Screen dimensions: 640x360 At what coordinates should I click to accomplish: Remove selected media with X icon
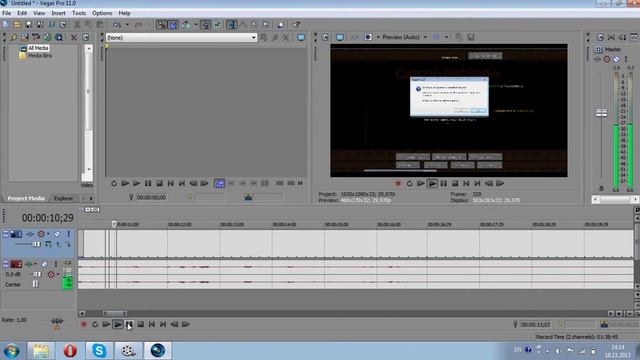coord(73,37)
